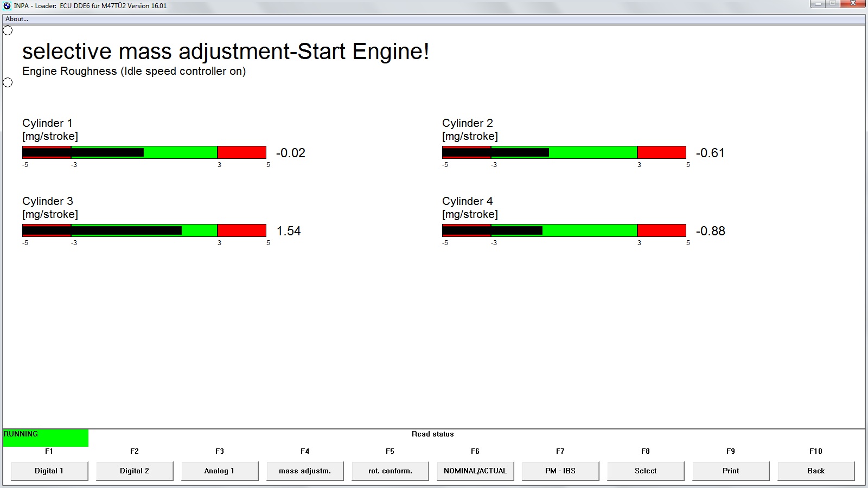Select the radio button below Engine Roughness
The height and width of the screenshot is (488, 868).
[x=8, y=82]
